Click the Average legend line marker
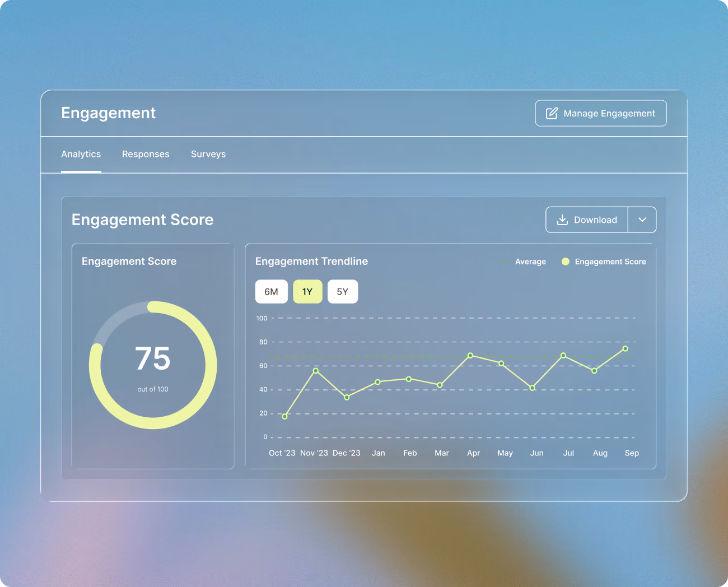 point(506,262)
